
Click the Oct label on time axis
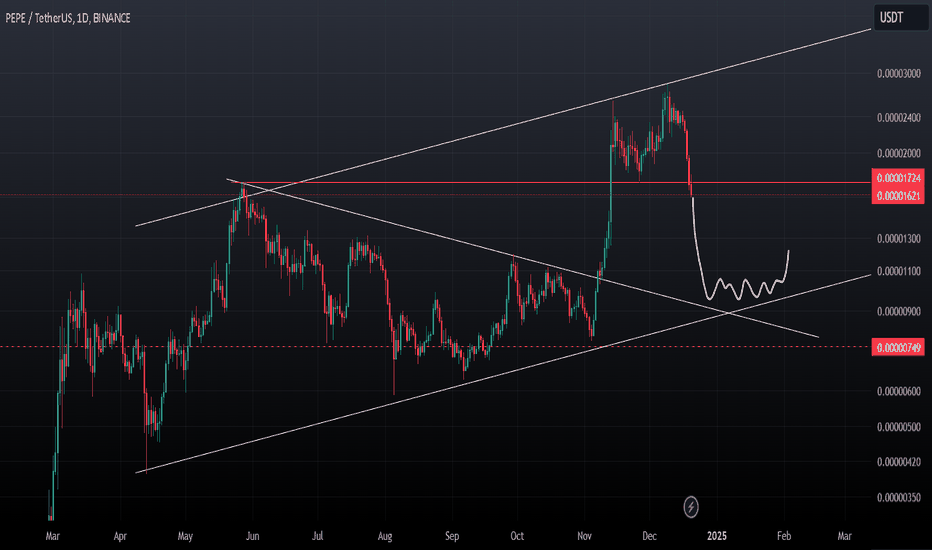tap(517, 536)
